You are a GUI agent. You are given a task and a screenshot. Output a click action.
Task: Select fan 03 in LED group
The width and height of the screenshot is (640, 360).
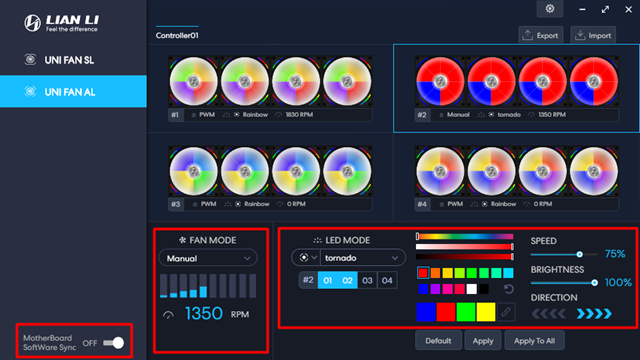click(367, 280)
